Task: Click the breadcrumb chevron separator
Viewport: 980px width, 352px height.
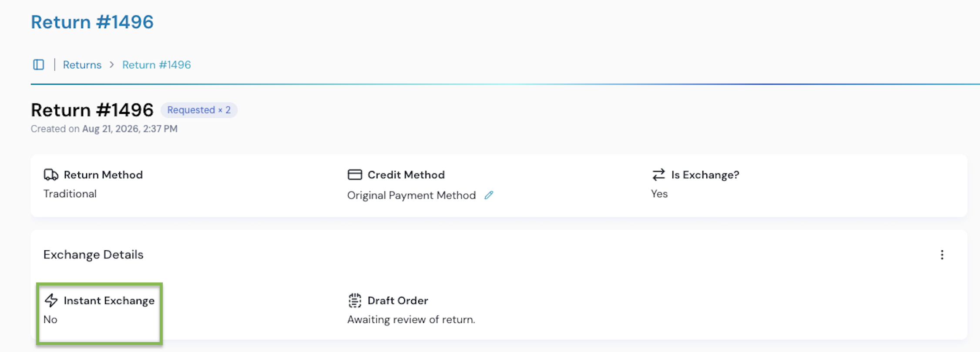Action: [x=112, y=65]
